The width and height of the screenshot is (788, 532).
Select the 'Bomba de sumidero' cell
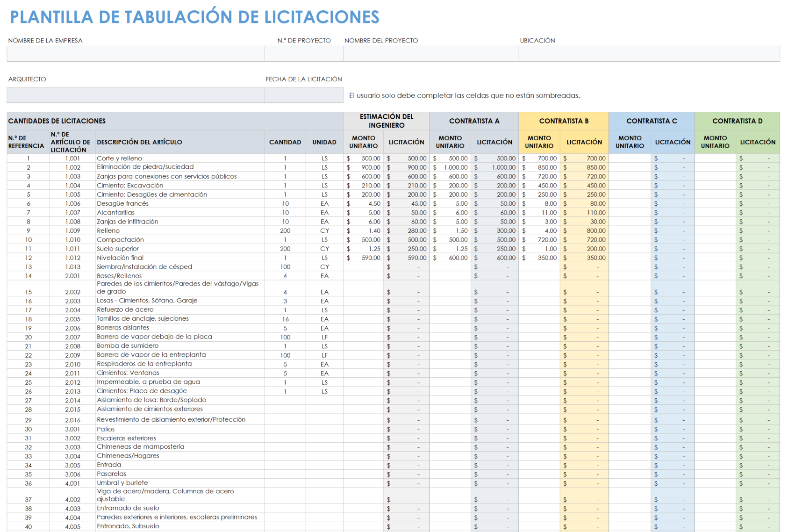[180, 346]
